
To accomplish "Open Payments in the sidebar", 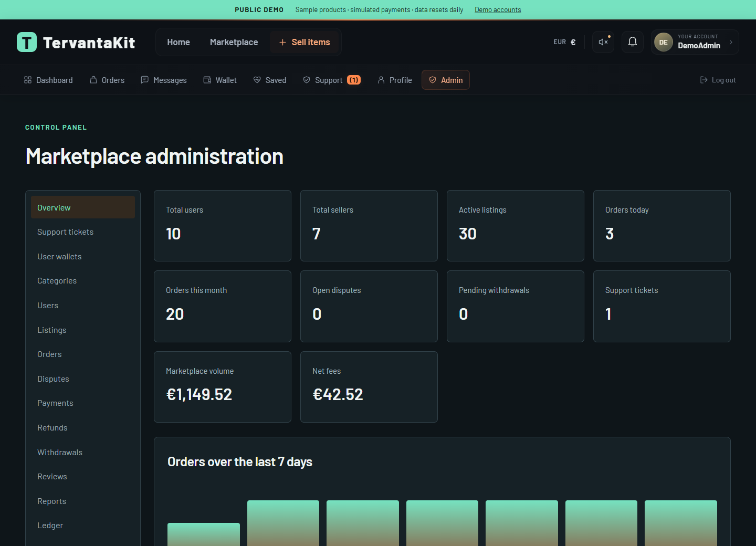I will pos(83,403).
